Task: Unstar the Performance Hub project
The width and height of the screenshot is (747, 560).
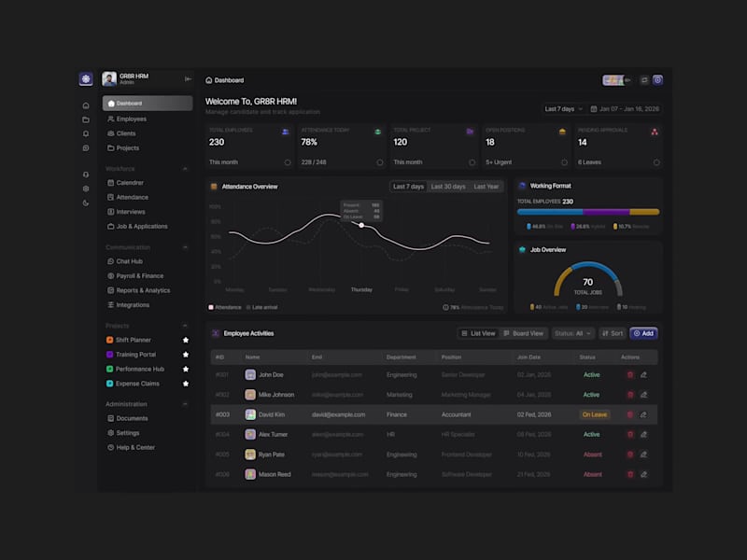Action: point(185,368)
